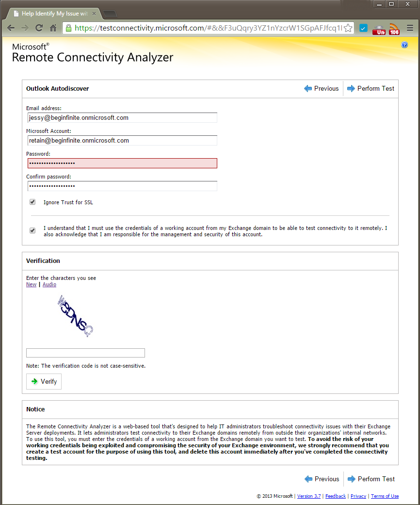Screen dimensions: 420x505
Task: Click the RSS feed extension showing 106
Action: (394, 28)
